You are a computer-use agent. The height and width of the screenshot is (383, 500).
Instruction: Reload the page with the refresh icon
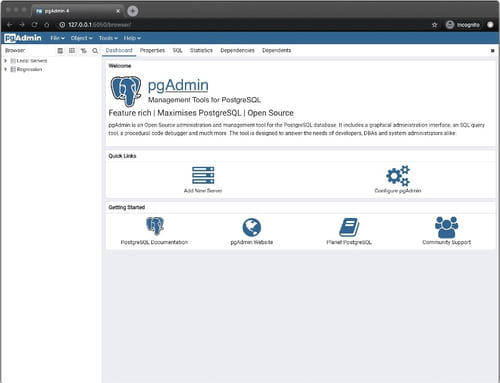[x=34, y=25]
